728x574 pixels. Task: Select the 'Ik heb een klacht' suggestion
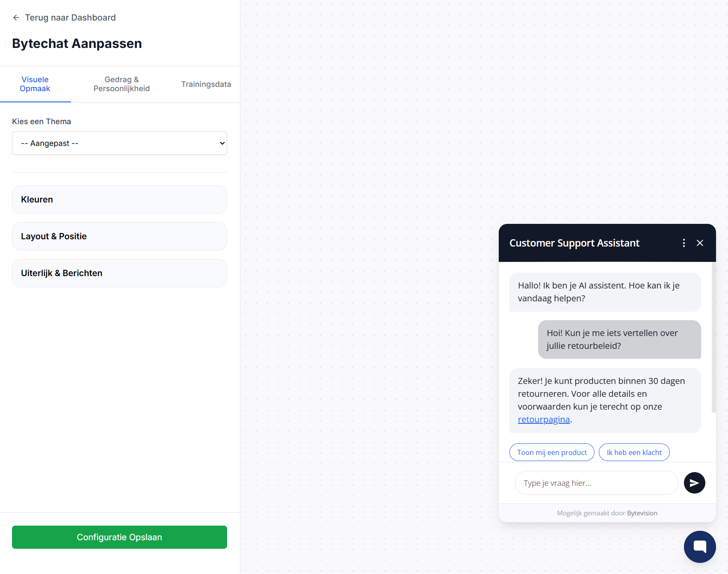tap(634, 452)
